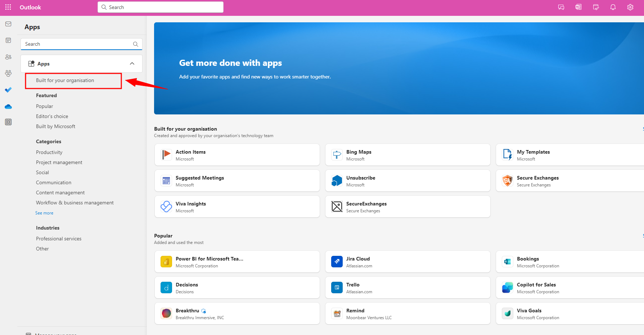This screenshot has height=335, width=644.
Task: Open the Trello app name
Action: 353,285
